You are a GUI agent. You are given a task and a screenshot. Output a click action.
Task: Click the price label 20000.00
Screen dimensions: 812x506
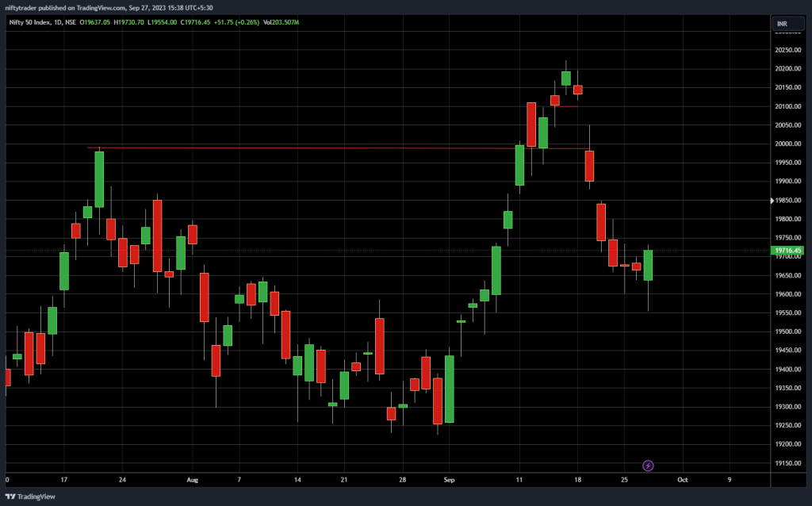pyautogui.click(x=787, y=144)
